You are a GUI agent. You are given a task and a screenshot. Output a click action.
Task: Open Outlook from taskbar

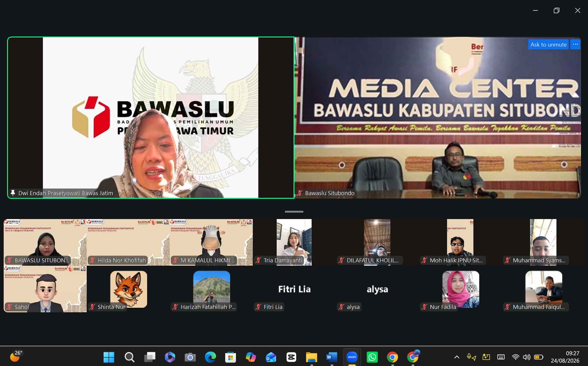click(x=271, y=357)
